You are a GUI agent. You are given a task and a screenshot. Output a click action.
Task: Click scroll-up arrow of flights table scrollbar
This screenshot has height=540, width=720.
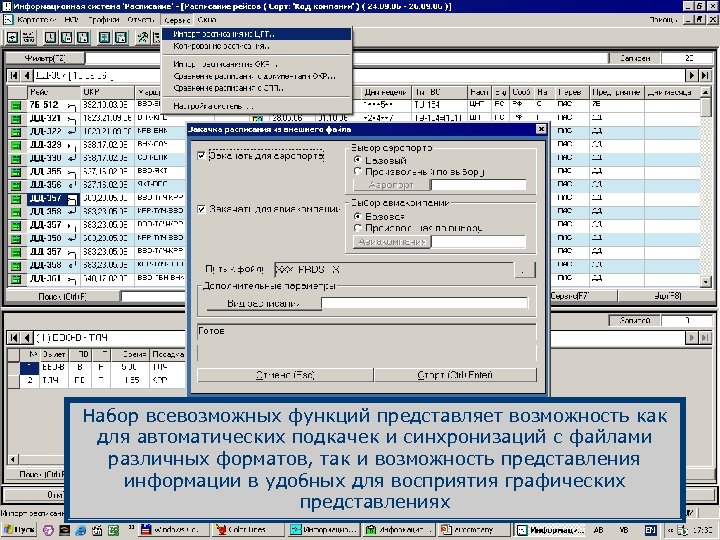coord(706,92)
